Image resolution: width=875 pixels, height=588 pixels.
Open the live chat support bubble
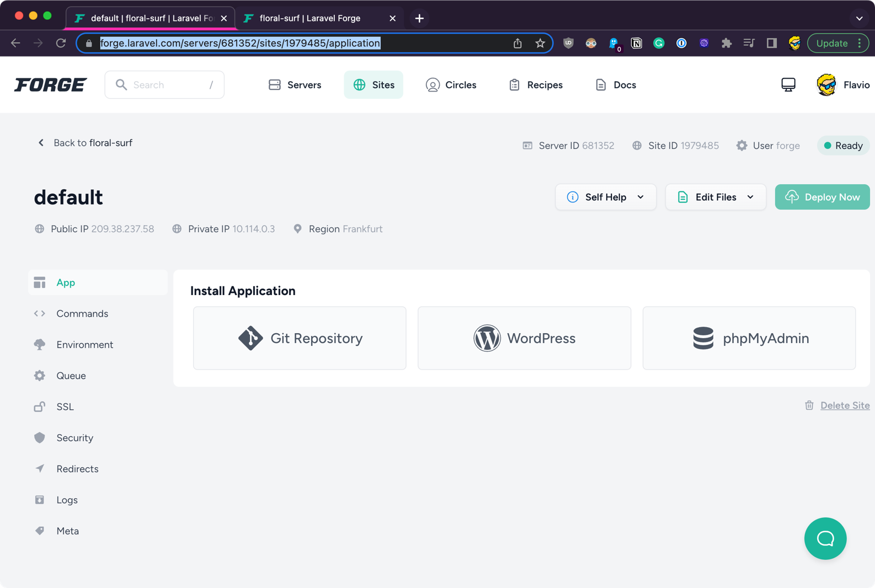(x=825, y=538)
